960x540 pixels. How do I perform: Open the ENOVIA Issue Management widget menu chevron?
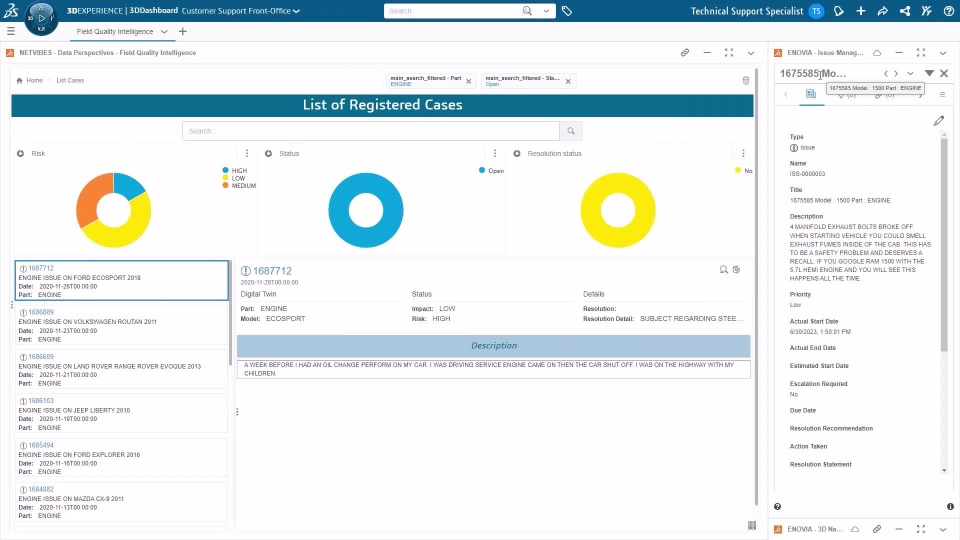click(943, 53)
